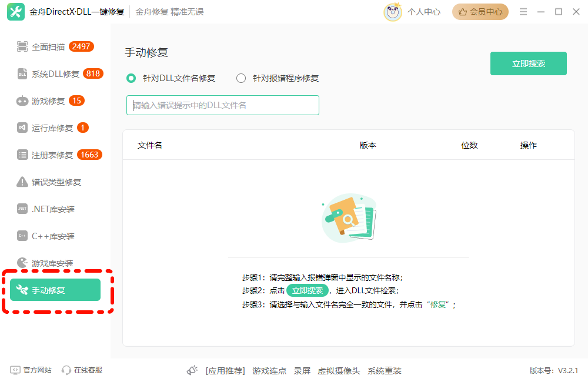Click the illustration of search documents
This screenshot has height=382, width=588.
coord(349,217)
